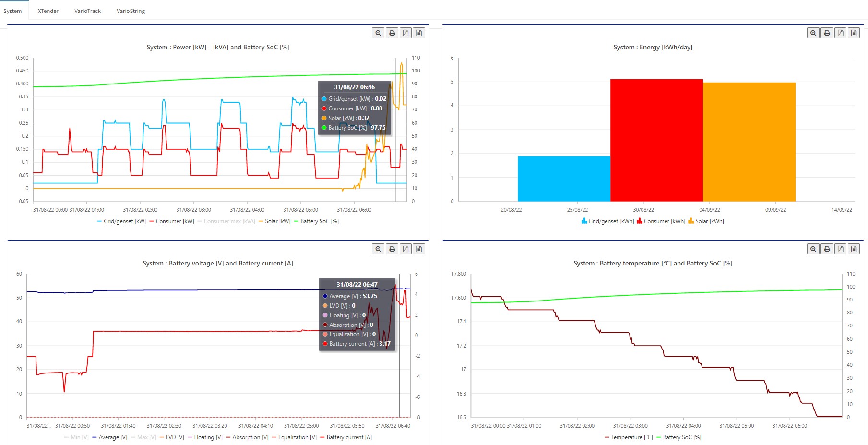Click the Battery voltage and current chart title

tap(218, 263)
